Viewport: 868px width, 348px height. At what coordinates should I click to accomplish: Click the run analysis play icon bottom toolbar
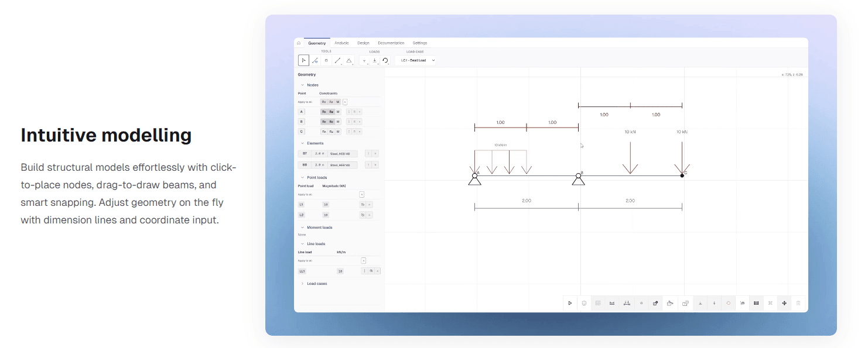pyautogui.click(x=570, y=303)
